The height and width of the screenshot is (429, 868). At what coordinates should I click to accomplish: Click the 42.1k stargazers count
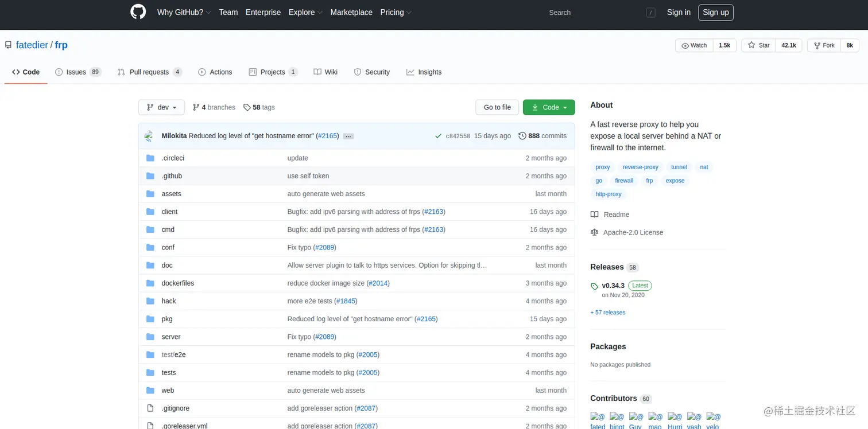tap(788, 45)
